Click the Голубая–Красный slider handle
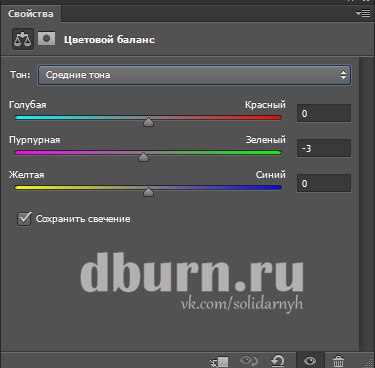 point(148,122)
